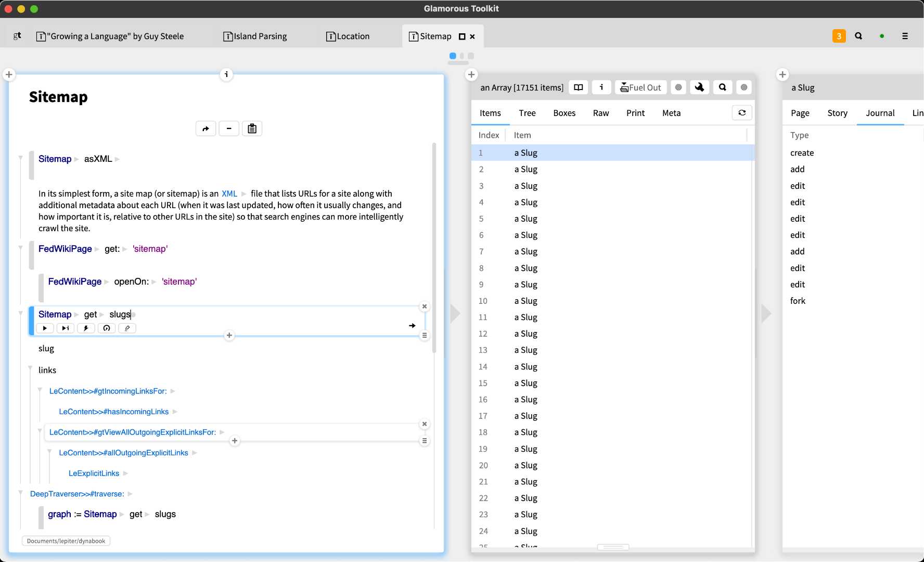The height and width of the screenshot is (562, 924).
Task: Open the Tree view tab
Action: [527, 113]
